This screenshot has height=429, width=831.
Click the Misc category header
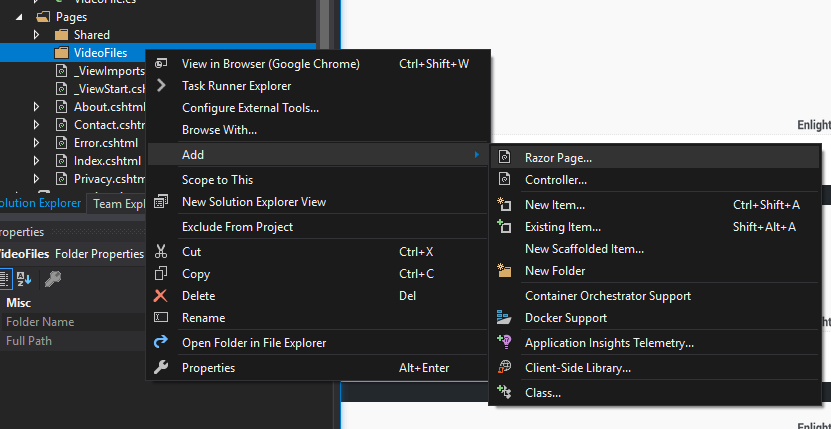tap(19, 303)
